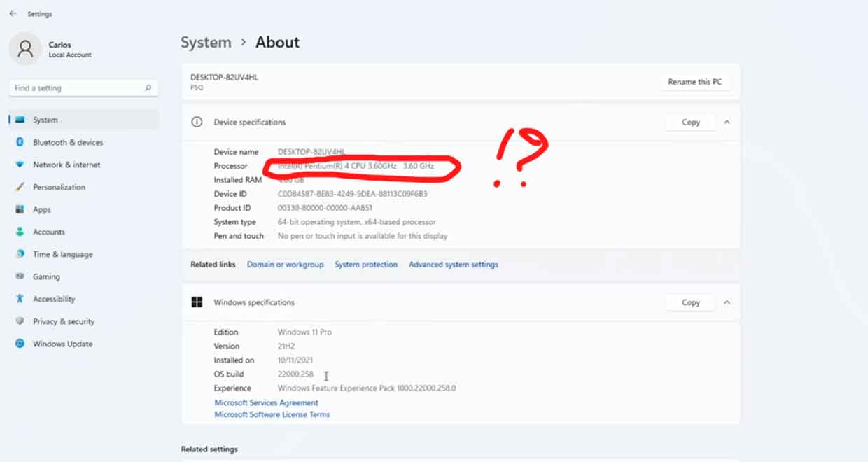The height and width of the screenshot is (462, 868).
Task: Select System in the sidebar
Action: 83,120
